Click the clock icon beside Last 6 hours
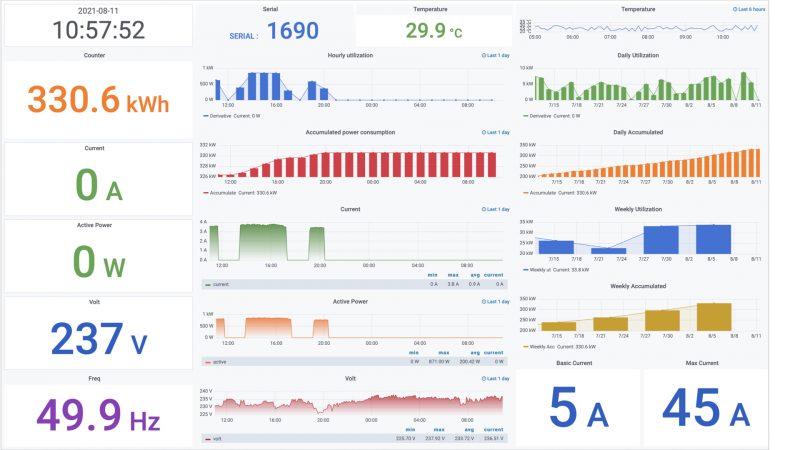The height and width of the screenshot is (450, 800). [735, 9]
